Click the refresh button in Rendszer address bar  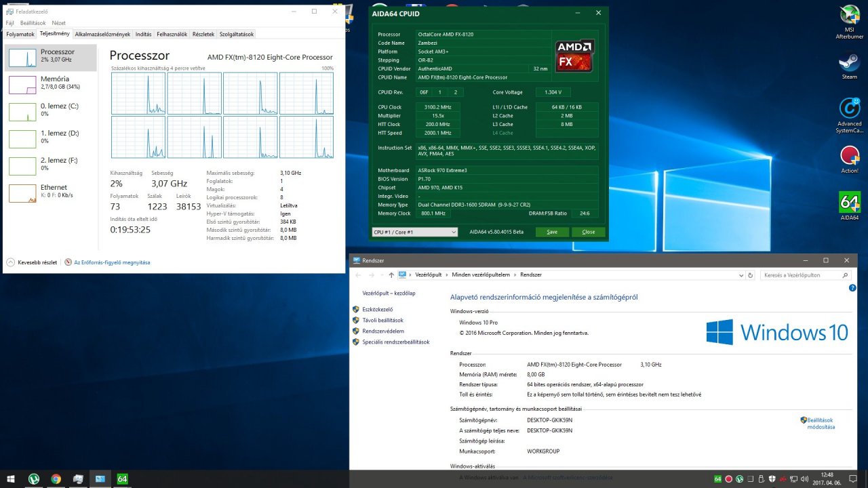(x=750, y=275)
